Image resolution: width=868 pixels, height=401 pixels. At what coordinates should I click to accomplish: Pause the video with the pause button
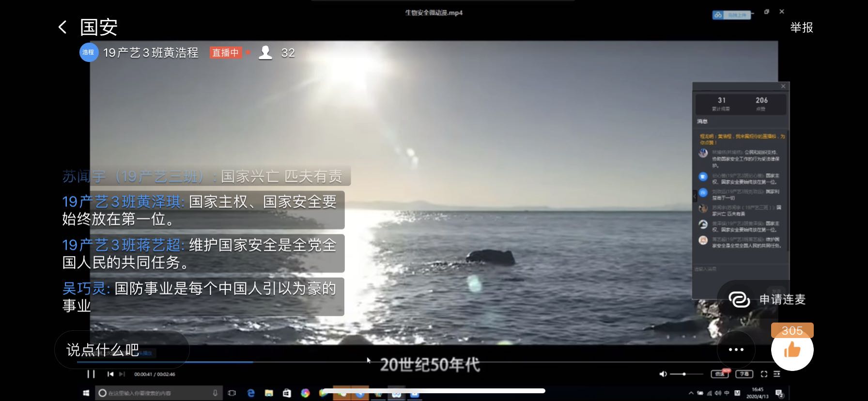tap(91, 374)
